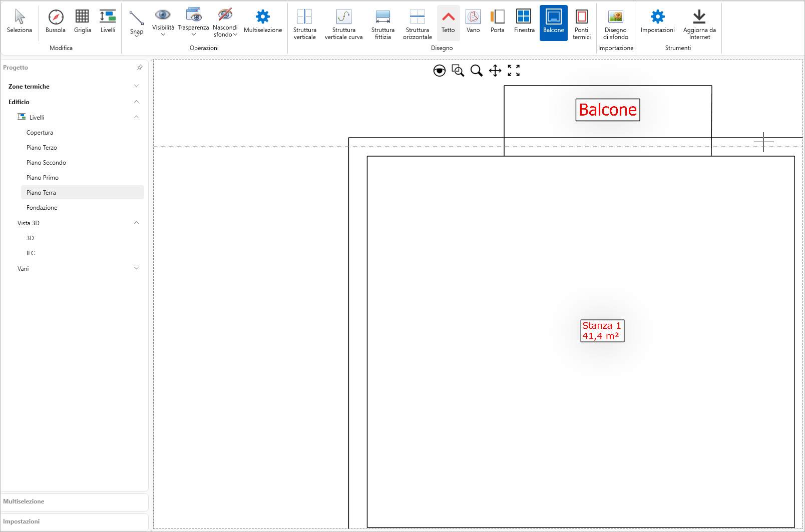Pin the Progetto panel
The image size is (805, 532).
140,68
